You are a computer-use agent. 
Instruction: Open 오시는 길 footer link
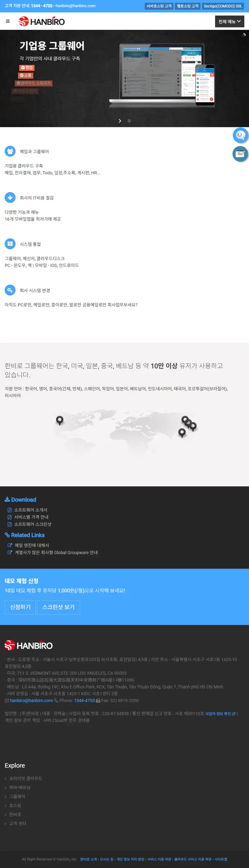click(107, 859)
